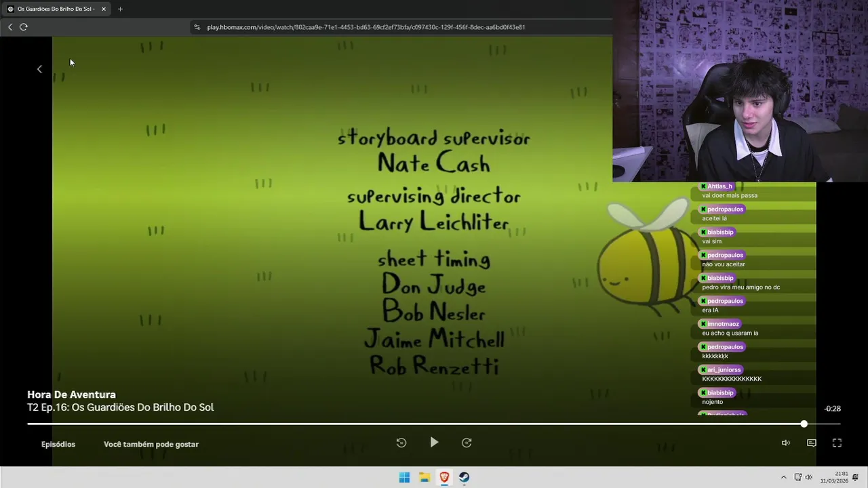Click the site information icon in address bar
The image size is (868, 488).
(197, 27)
